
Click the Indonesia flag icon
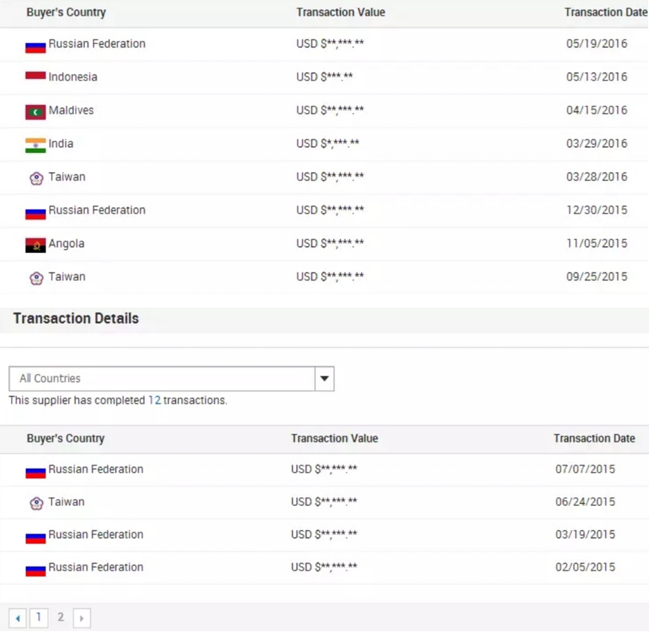(x=35, y=76)
